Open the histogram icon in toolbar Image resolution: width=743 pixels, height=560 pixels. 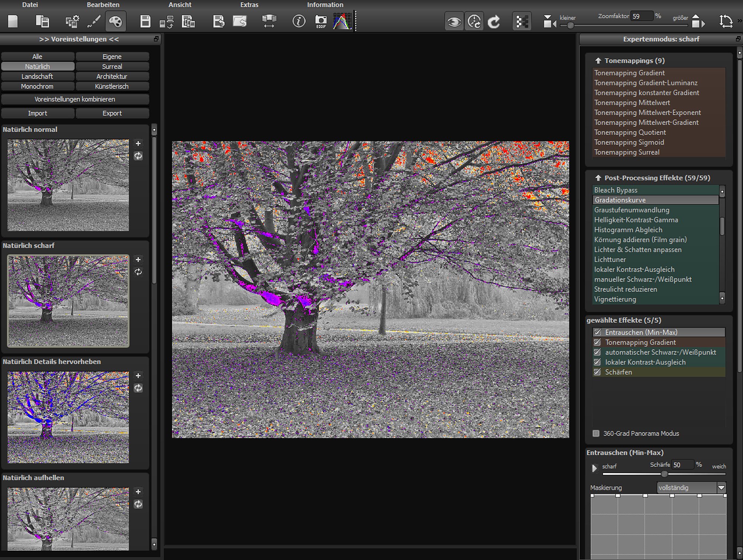(x=342, y=22)
